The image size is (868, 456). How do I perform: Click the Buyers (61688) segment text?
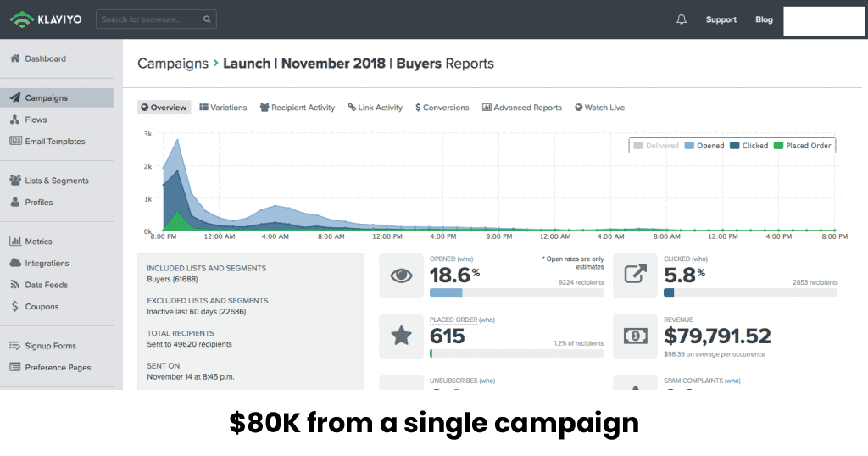[x=172, y=279]
